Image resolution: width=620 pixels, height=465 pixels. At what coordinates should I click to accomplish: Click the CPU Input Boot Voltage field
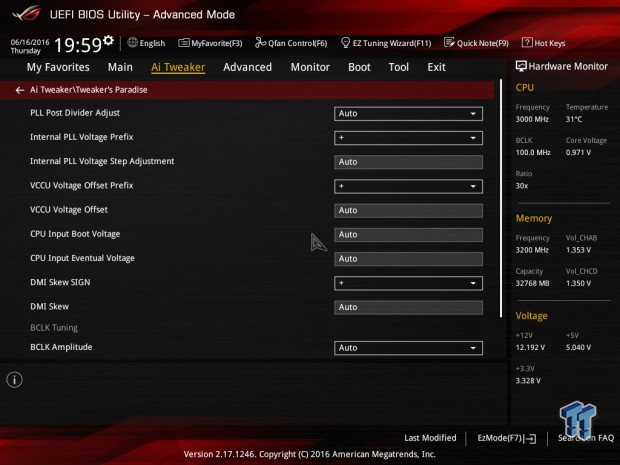pos(408,234)
